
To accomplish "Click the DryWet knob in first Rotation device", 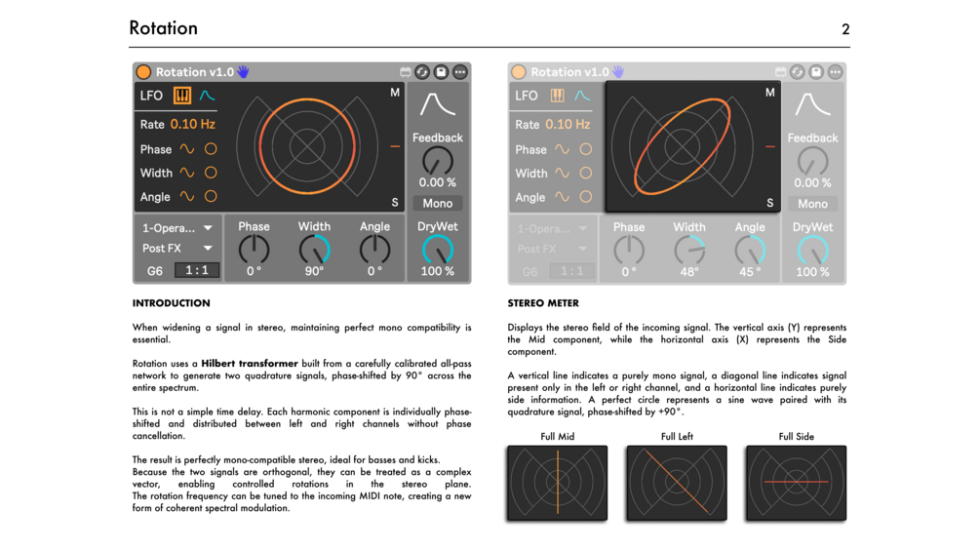I will pyautogui.click(x=438, y=250).
